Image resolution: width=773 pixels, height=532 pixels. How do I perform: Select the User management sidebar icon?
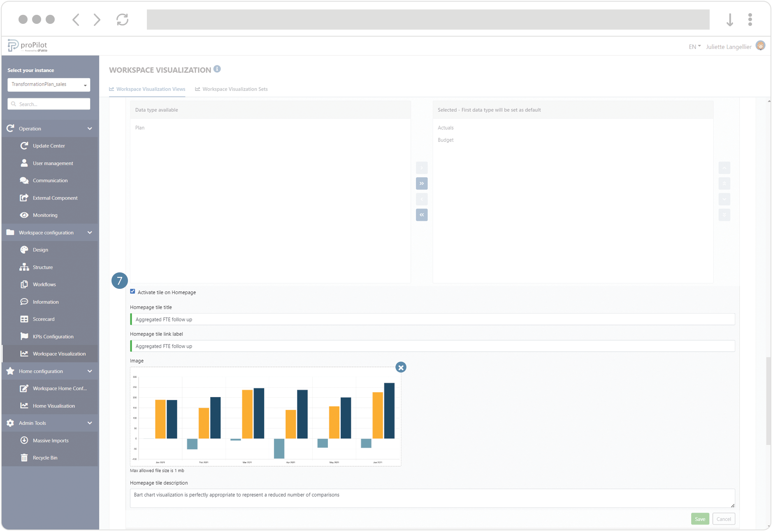pyautogui.click(x=25, y=163)
